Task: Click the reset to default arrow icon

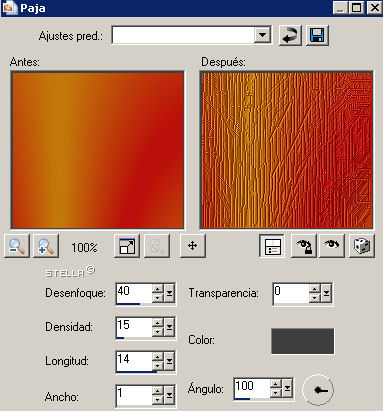Action: coord(290,35)
